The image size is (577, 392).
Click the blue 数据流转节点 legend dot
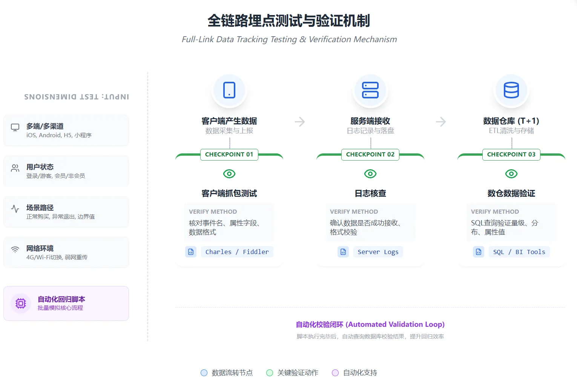(204, 373)
